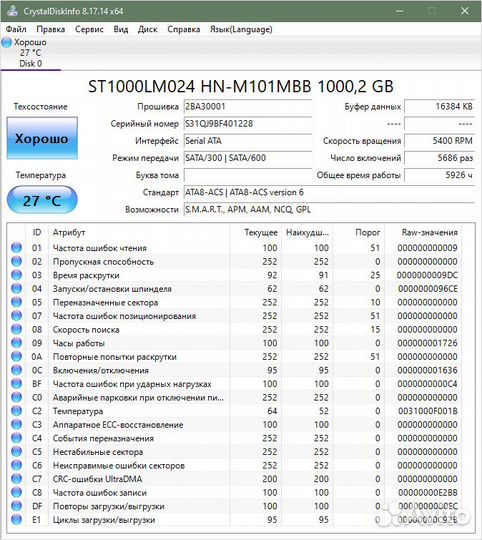Click status orb for Часы работы row
The width and height of the screenshot is (482, 540).
tap(16, 343)
